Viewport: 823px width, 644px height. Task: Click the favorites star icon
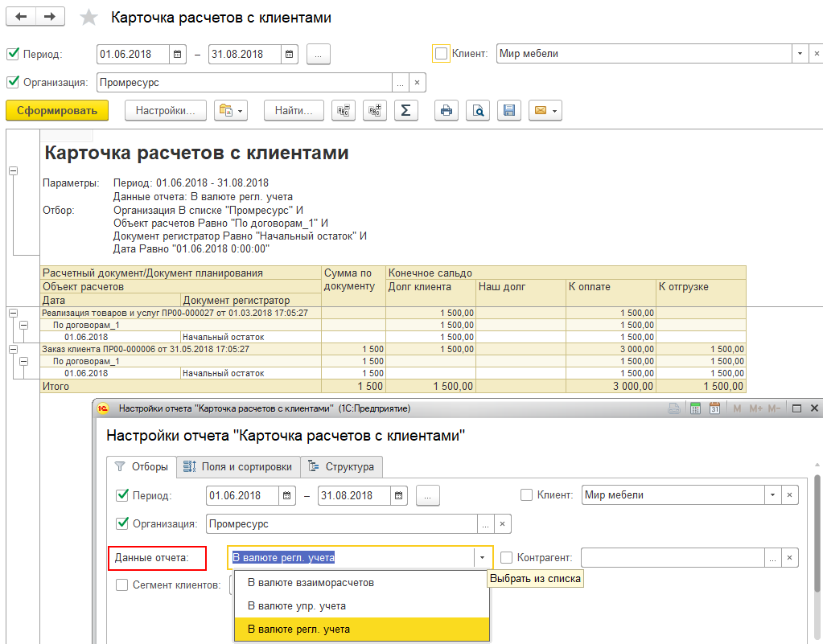point(89,18)
